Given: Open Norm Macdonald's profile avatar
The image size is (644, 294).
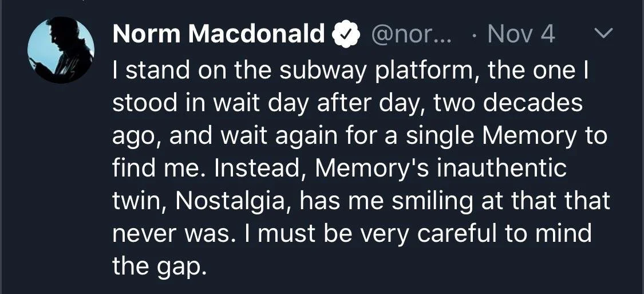Looking at the screenshot, I should click(x=61, y=50).
